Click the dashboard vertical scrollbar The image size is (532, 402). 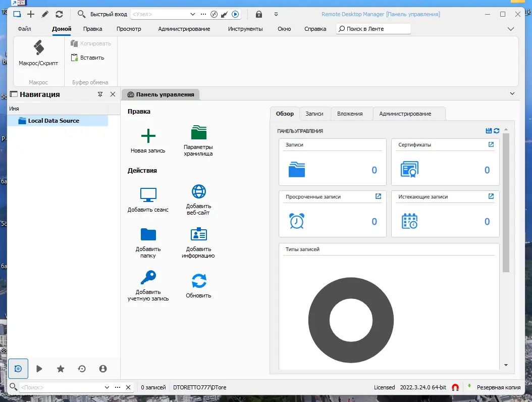click(x=506, y=203)
